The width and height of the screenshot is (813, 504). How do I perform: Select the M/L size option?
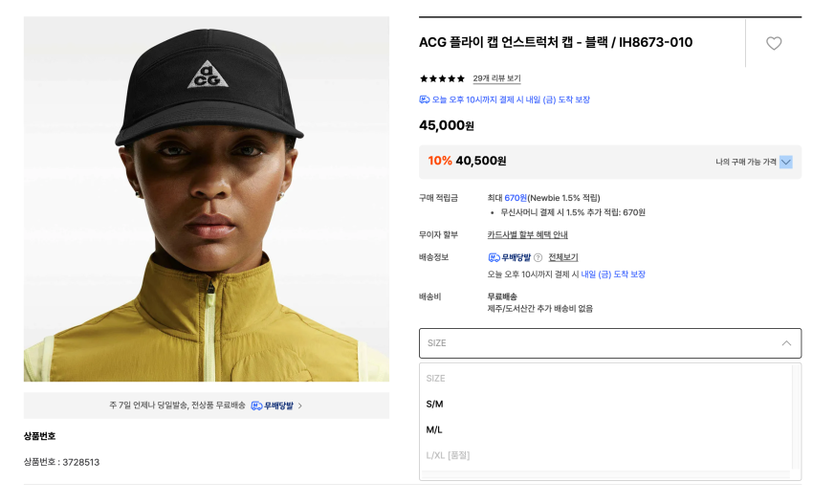pyautogui.click(x=435, y=429)
